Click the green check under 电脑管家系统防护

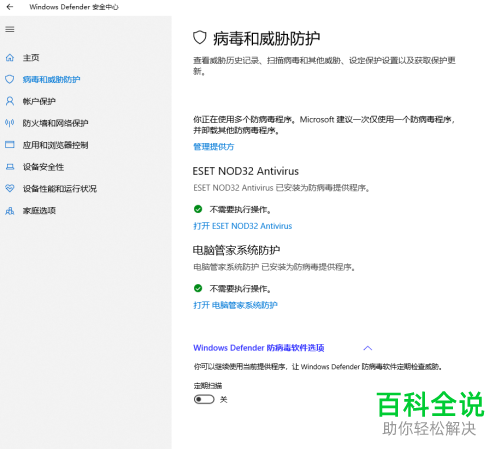(198, 288)
